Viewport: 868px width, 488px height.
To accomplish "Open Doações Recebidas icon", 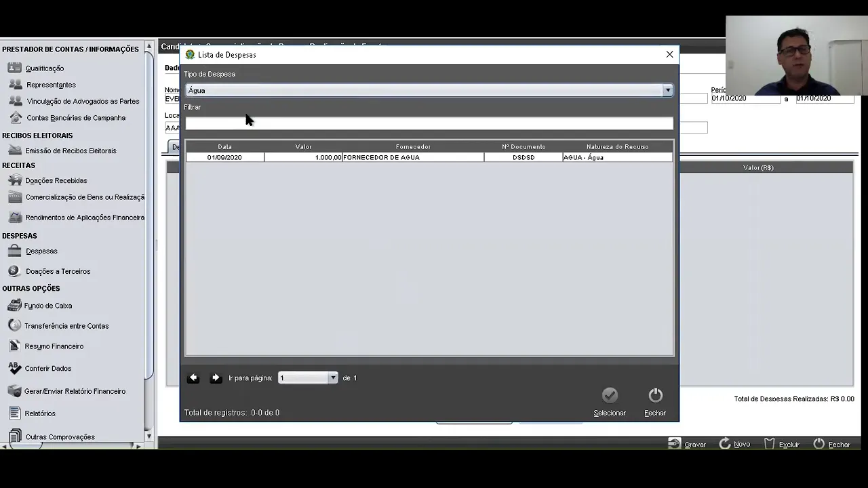I will tap(15, 180).
